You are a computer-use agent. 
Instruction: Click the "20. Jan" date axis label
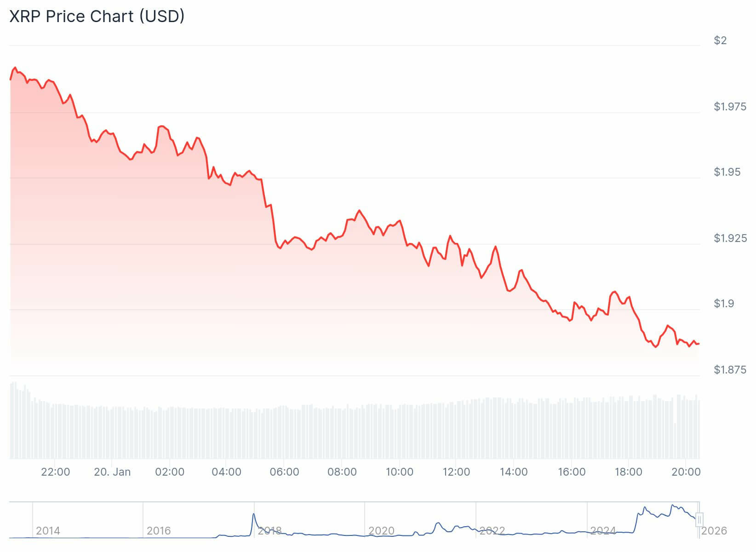[x=112, y=472]
